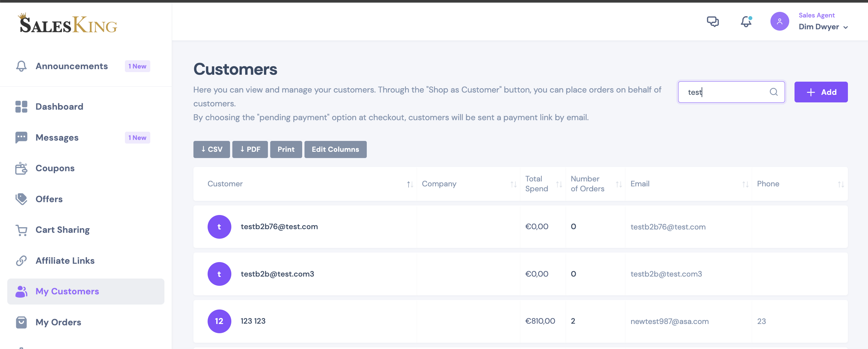This screenshot has height=349, width=868.
Task: Click the My Orders bag icon
Action: [x=21, y=322]
